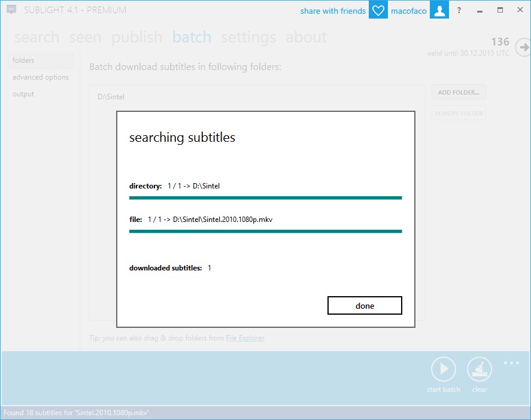The width and height of the screenshot is (531, 420).
Task: Click the 'valid until 30.12.2015 UTC' text
Action: coord(468,53)
